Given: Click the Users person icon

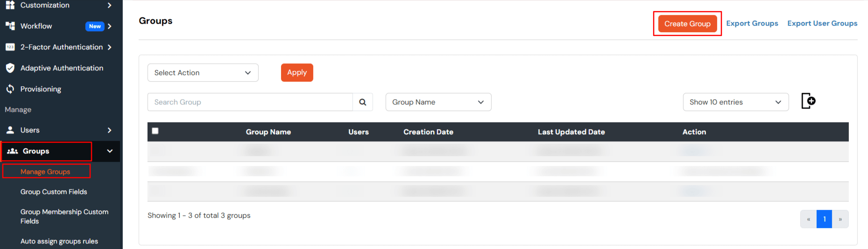Looking at the screenshot, I should [x=10, y=130].
